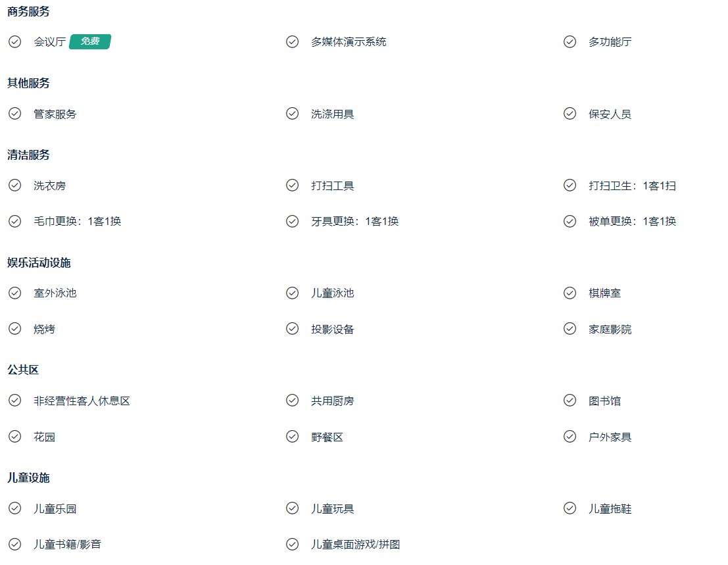
Task: Click the check icon for 管家服务
Action: pyautogui.click(x=15, y=114)
